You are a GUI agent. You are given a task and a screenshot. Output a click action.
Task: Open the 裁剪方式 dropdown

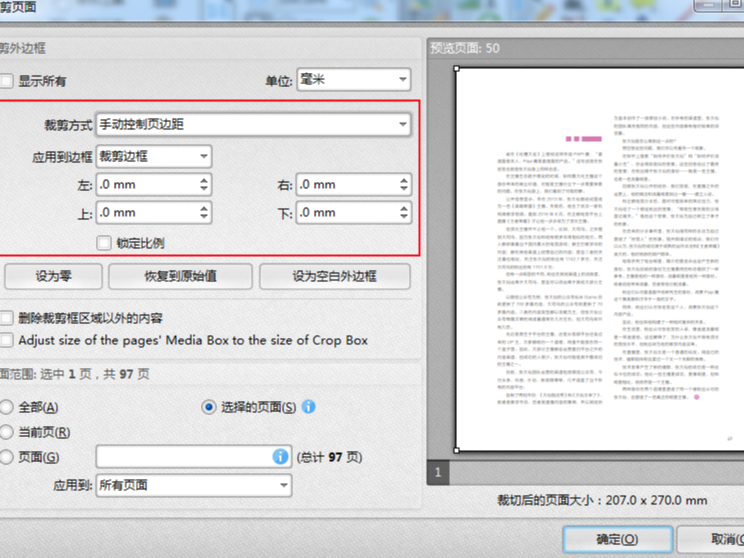[x=253, y=124]
